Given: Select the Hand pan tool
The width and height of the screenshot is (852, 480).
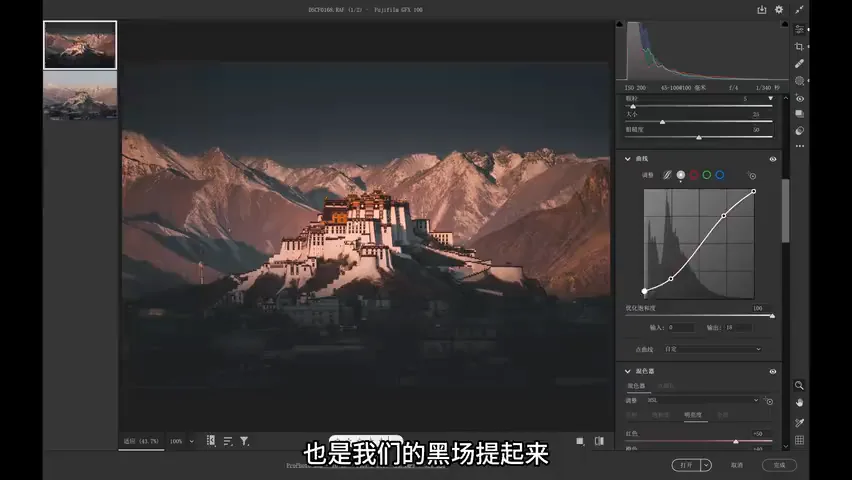Looking at the screenshot, I should (x=799, y=403).
